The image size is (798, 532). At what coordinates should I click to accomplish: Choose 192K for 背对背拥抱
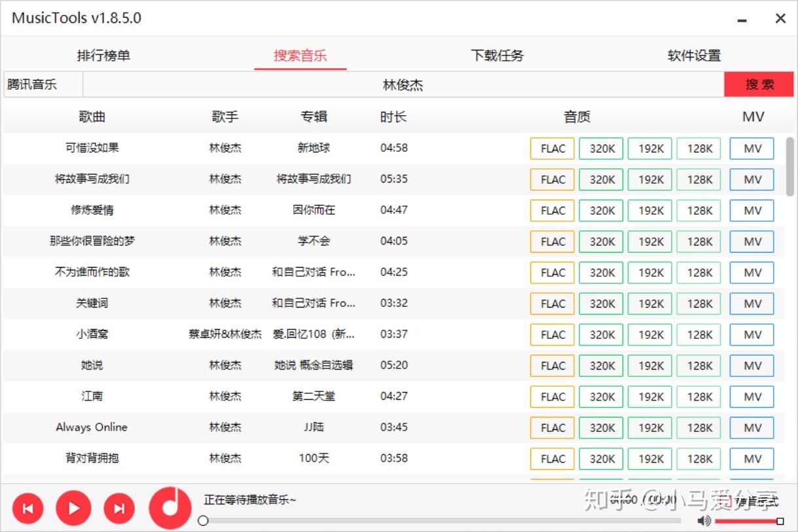click(650, 459)
